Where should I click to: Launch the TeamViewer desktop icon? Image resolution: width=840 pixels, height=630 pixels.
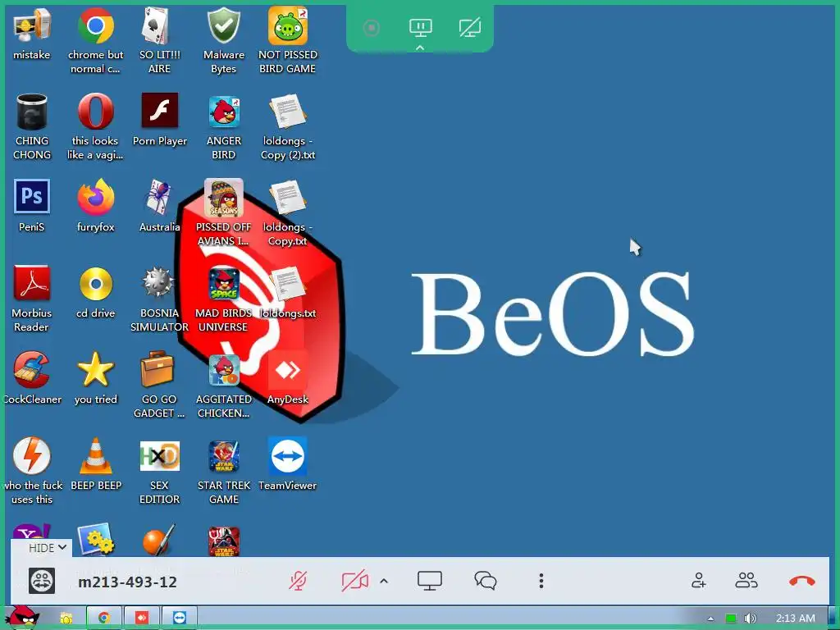coord(288,456)
